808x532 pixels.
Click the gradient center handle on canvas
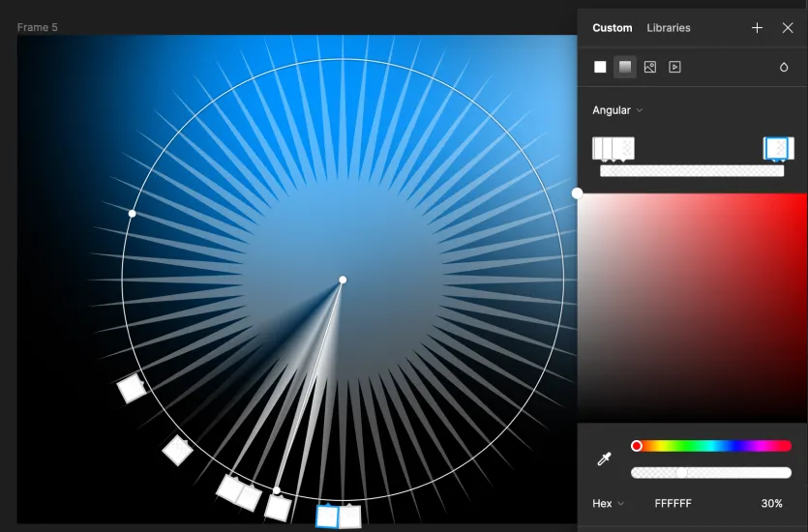click(x=343, y=280)
